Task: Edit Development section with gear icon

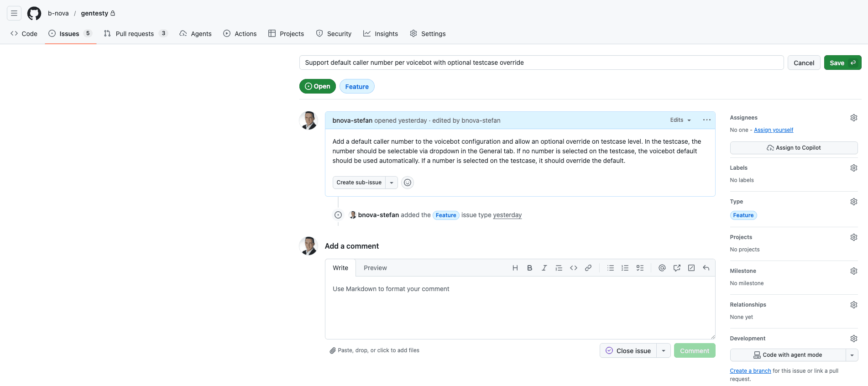Action: [x=854, y=339]
